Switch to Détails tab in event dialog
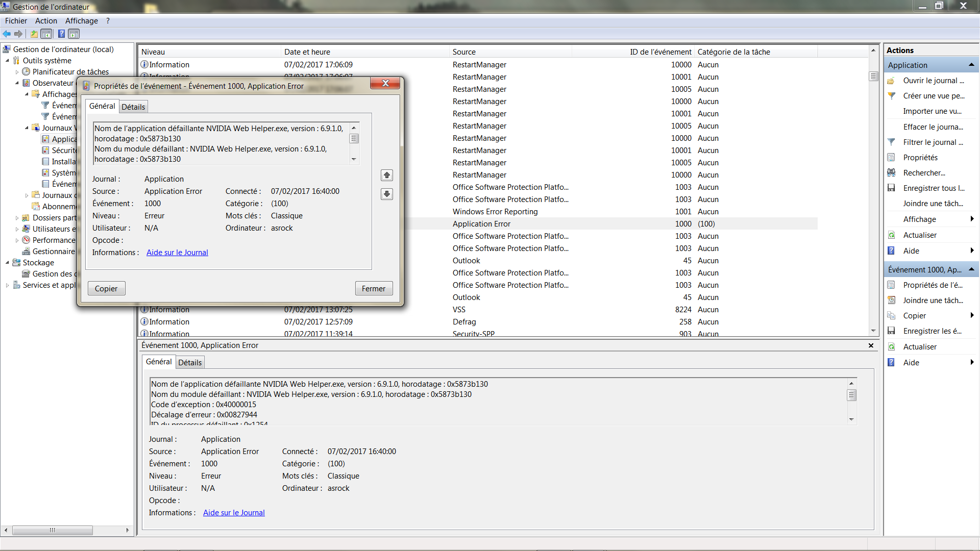Image resolution: width=980 pixels, height=551 pixels. pos(133,107)
